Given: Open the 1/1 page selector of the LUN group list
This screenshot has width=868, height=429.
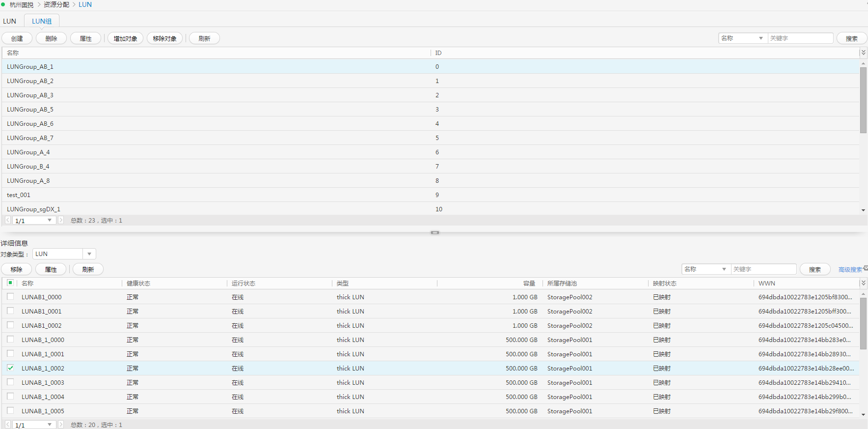Looking at the screenshot, I should pos(34,220).
